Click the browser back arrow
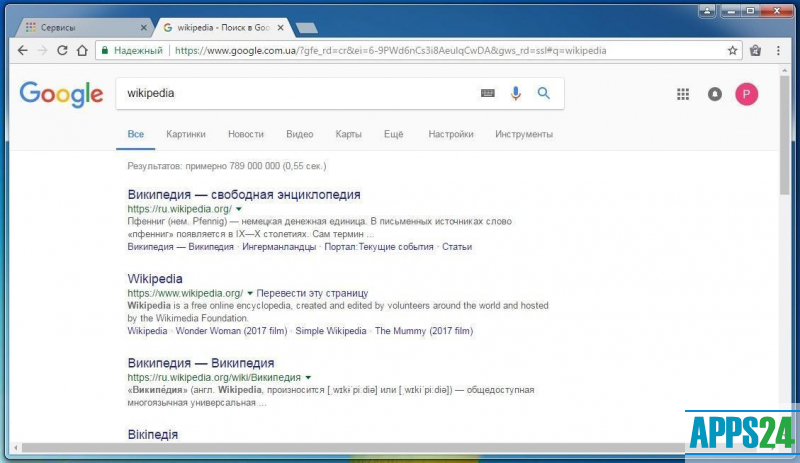 pos(22,50)
